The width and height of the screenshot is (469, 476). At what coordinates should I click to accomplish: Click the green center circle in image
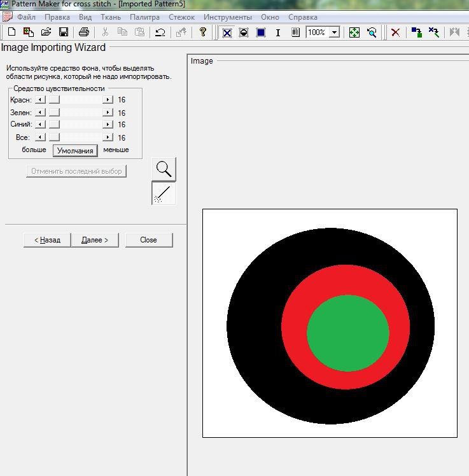347,332
